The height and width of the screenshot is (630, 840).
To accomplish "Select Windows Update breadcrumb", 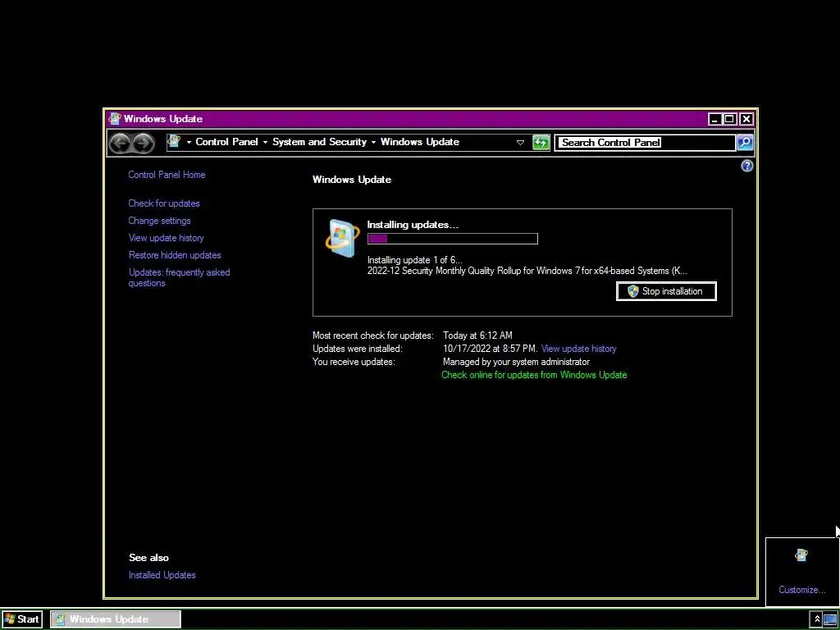I will 419,142.
